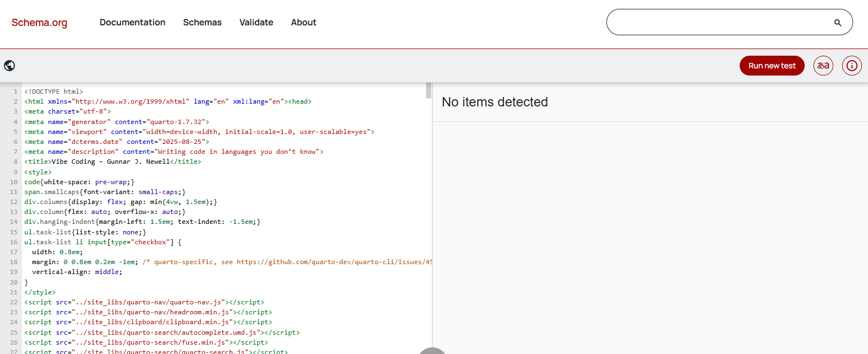Open the language selector icon
The width and height of the screenshot is (868, 354).
pyautogui.click(x=823, y=66)
